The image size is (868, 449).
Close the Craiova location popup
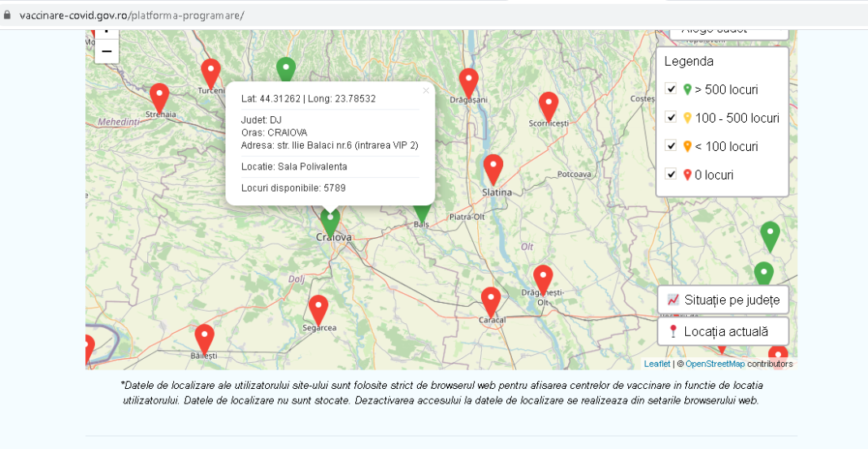point(425,91)
